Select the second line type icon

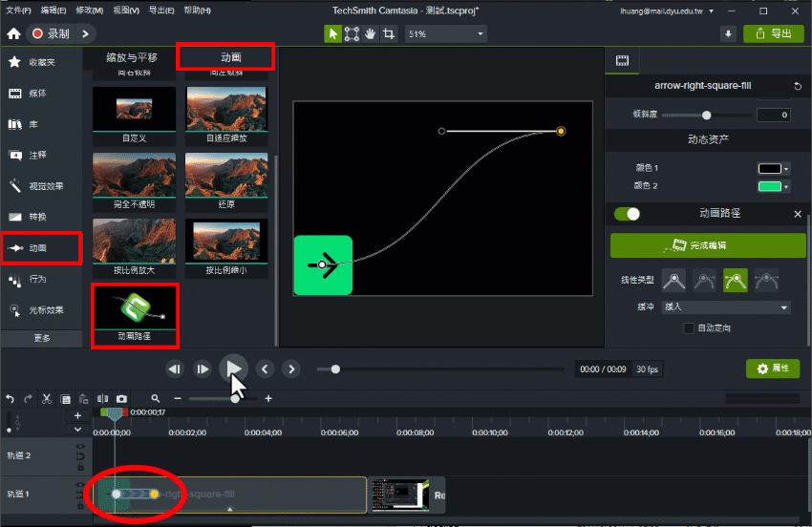704,281
